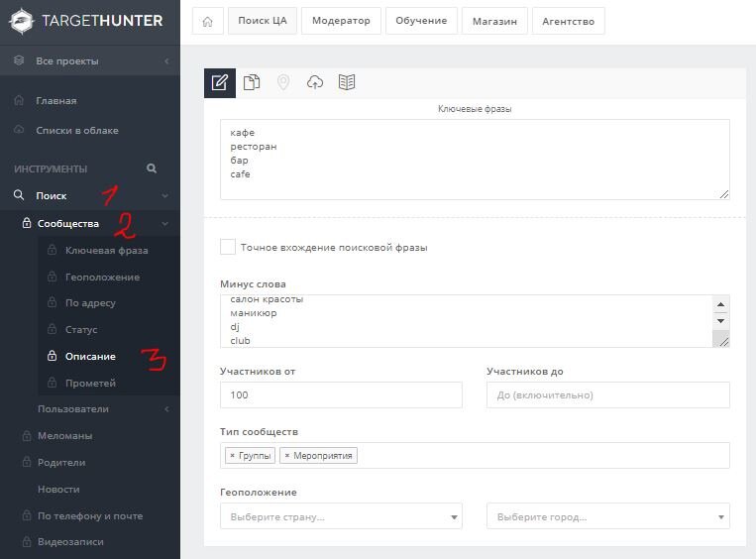Open Списки в облаке
The height and width of the screenshot is (559, 756).
click(x=77, y=130)
